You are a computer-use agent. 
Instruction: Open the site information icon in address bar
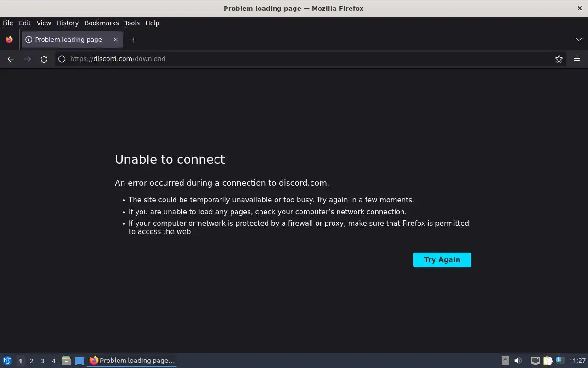pyautogui.click(x=62, y=59)
